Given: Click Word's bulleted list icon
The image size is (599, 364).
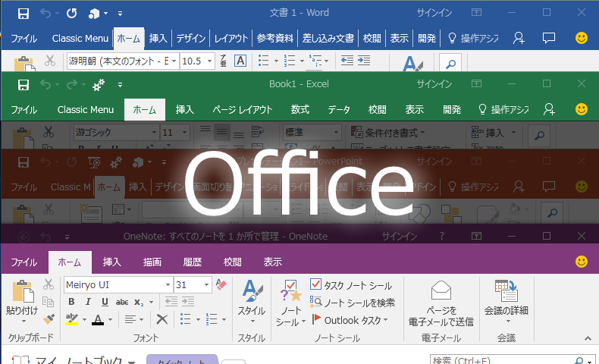Looking at the screenshot, I should [x=264, y=61].
